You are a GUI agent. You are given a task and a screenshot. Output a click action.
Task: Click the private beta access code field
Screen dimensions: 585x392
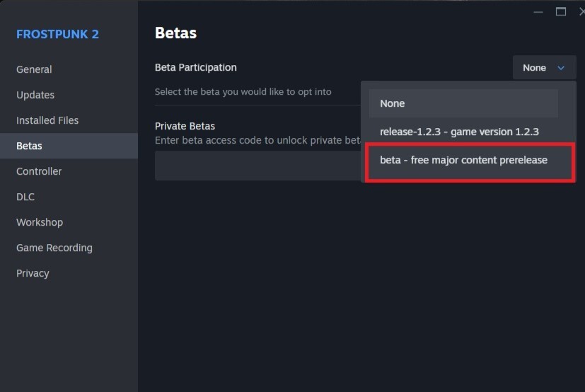click(x=257, y=166)
